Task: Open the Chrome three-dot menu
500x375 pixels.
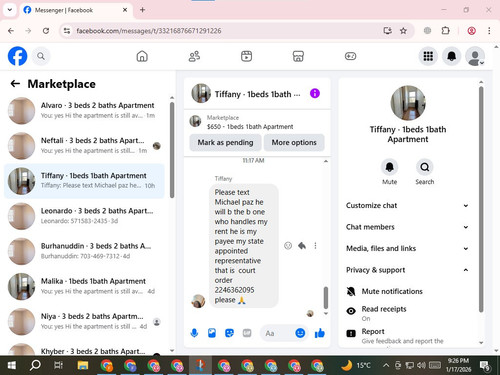Action: [489, 31]
